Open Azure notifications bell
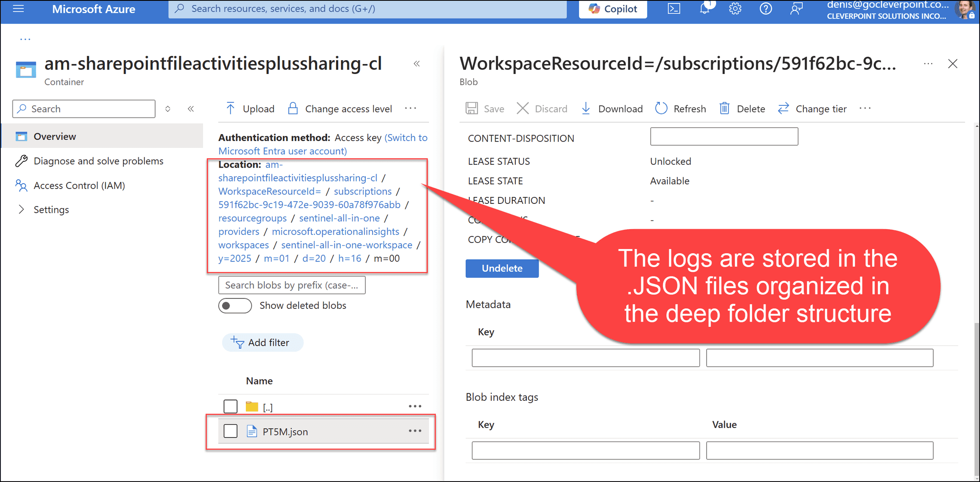This screenshot has height=482, width=980. tap(704, 9)
